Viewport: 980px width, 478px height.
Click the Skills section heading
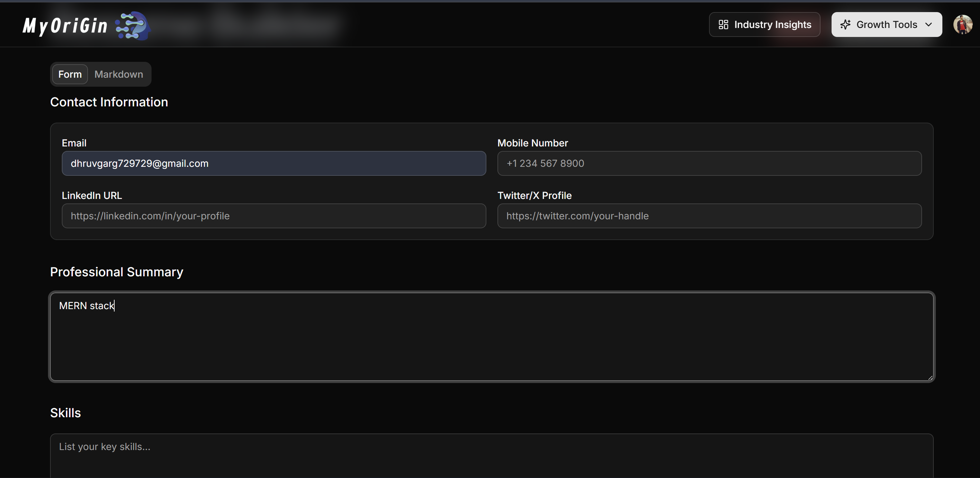point(66,413)
